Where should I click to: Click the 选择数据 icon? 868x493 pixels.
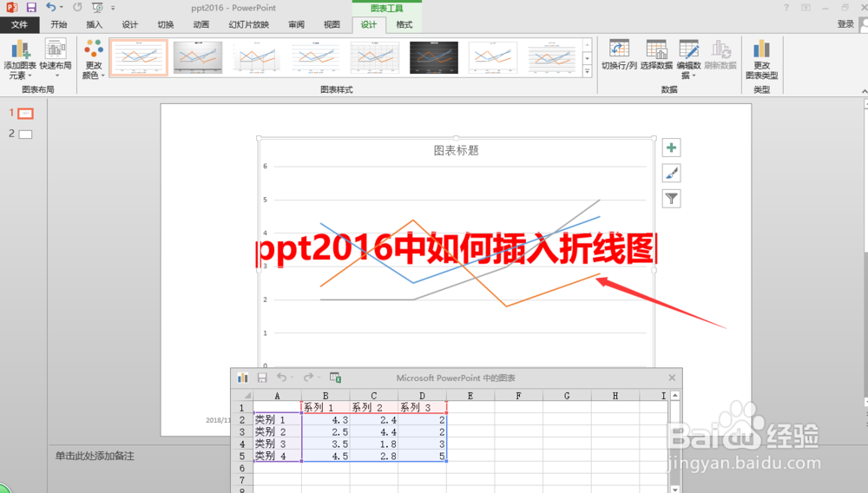point(656,55)
